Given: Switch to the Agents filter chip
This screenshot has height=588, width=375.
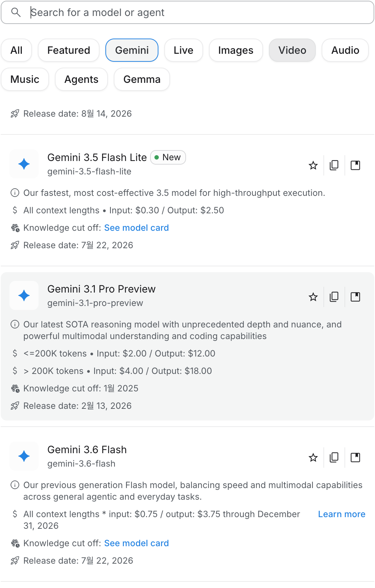Looking at the screenshot, I should pyautogui.click(x=81, y=79).
